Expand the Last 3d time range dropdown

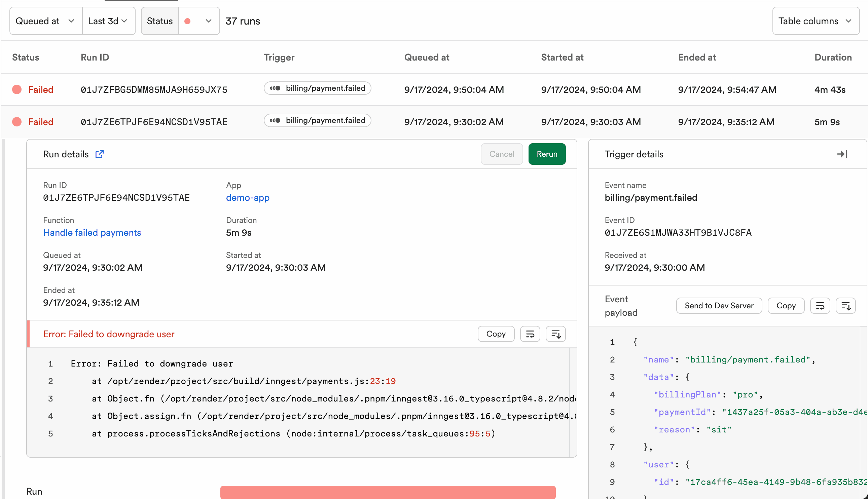point(107,22)
